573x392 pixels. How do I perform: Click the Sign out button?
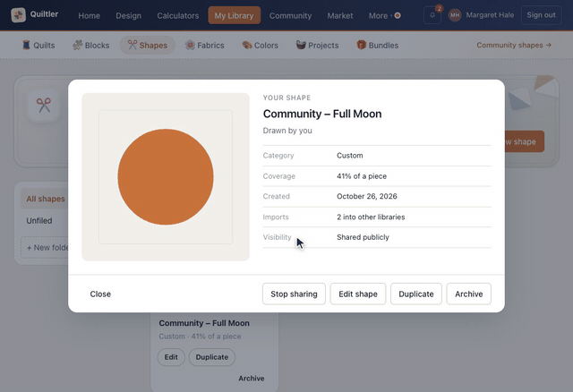541,15
